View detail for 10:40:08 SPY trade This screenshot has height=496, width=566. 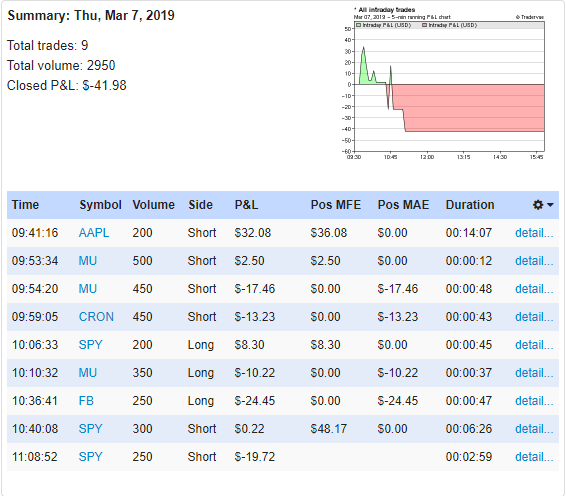click(534, 428)
